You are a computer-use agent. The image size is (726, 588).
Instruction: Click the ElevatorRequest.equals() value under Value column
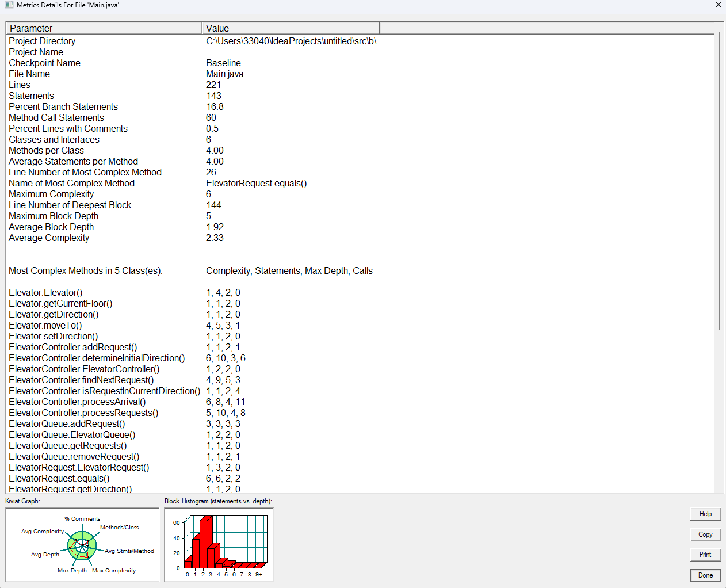[x=256, y=184]
